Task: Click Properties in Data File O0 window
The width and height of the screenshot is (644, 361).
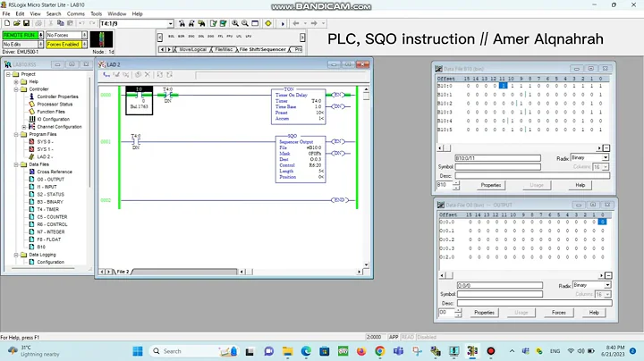Action: point(484,313)
